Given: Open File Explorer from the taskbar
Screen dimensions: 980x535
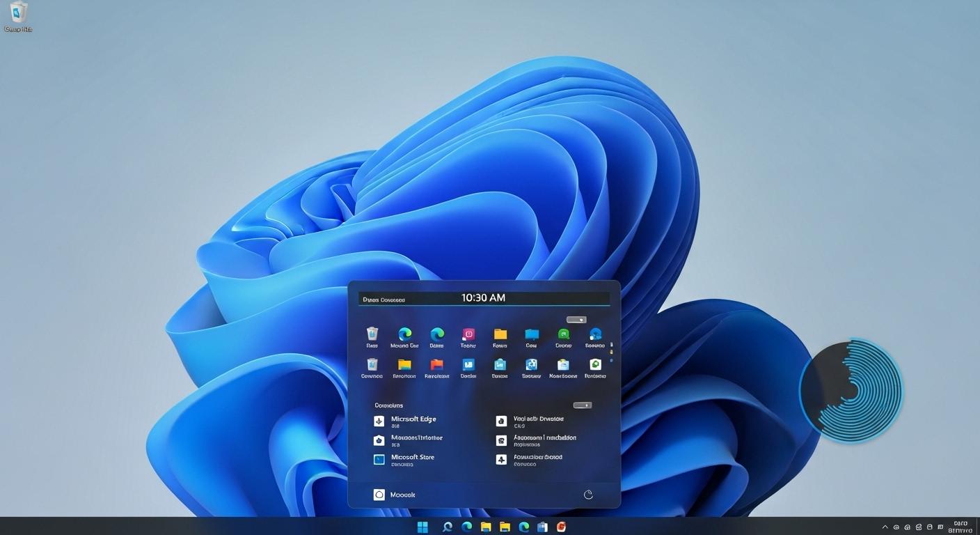Looking at the screenshot, I should click(x=486, y=527).
